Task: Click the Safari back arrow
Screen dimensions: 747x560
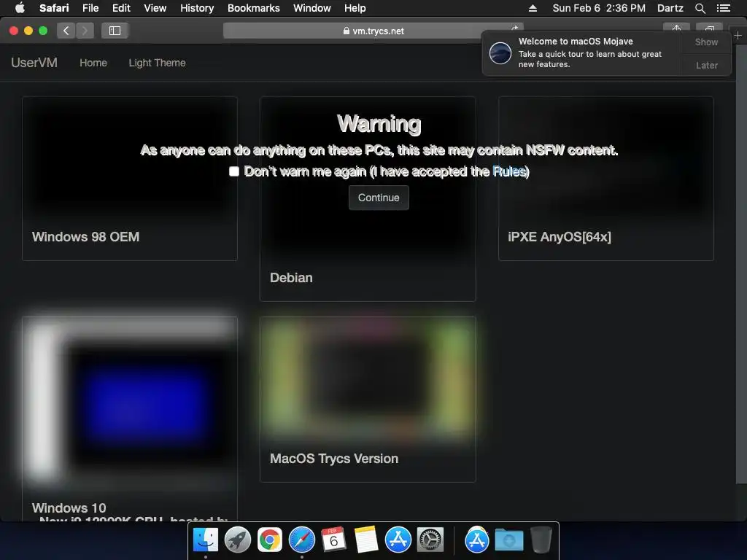Action: pos(66,31)
